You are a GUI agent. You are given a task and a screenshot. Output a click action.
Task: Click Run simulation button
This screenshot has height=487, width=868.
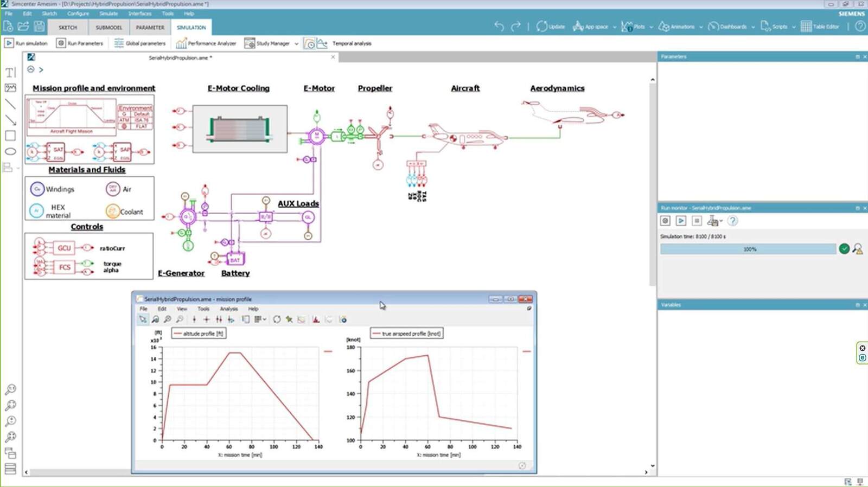27,43
